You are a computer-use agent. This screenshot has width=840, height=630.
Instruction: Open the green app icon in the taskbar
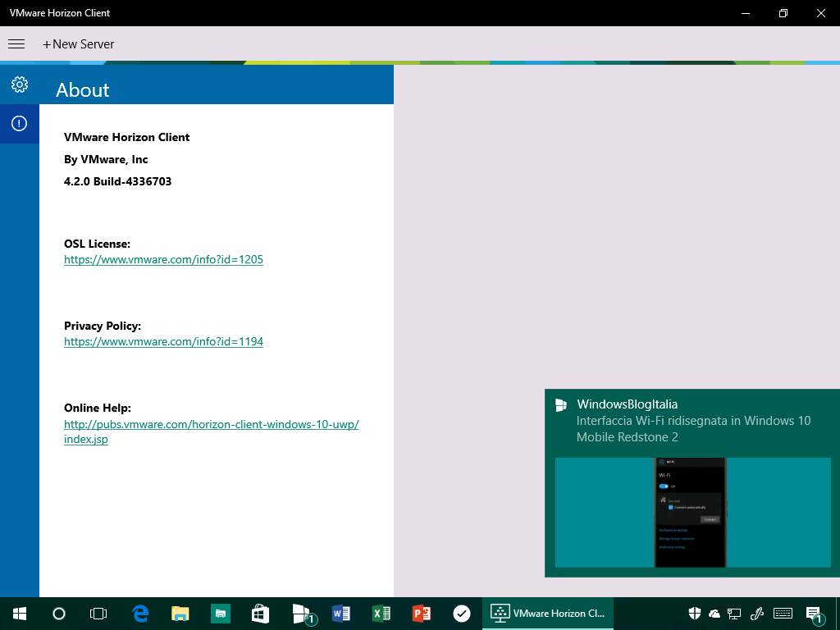pyautogui.click(x=220, y=614)
